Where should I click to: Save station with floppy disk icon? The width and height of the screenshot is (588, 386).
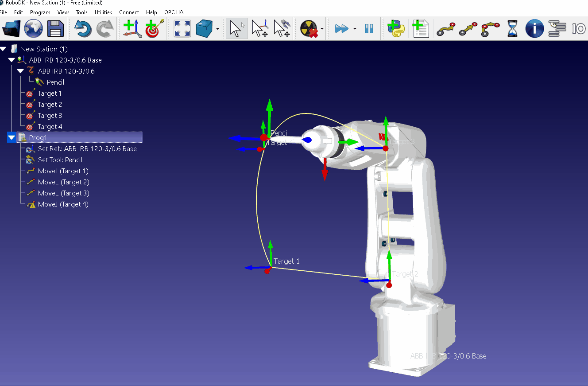56,29
